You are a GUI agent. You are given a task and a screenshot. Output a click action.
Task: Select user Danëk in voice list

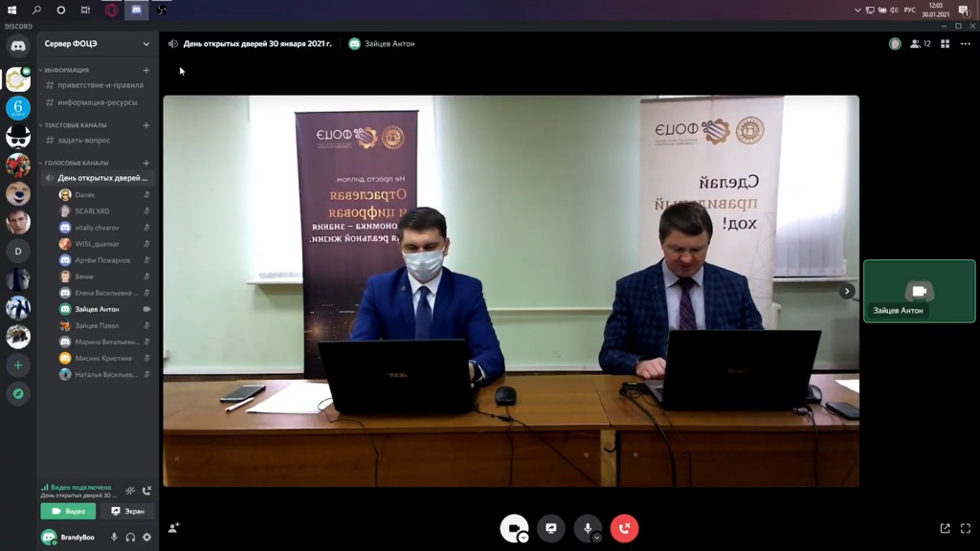point(104,195)
